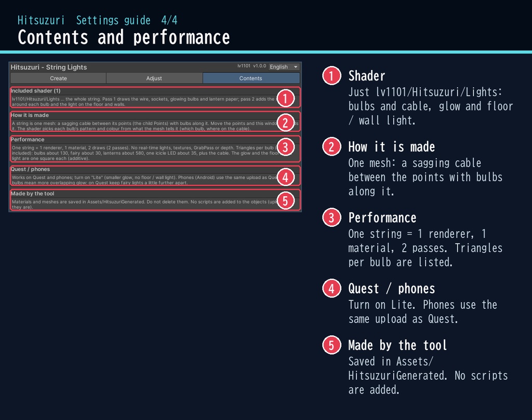Click the Quest / phones section header in panel
The height and width of the screenshot is (420, 532).
(x=30, y=169)
